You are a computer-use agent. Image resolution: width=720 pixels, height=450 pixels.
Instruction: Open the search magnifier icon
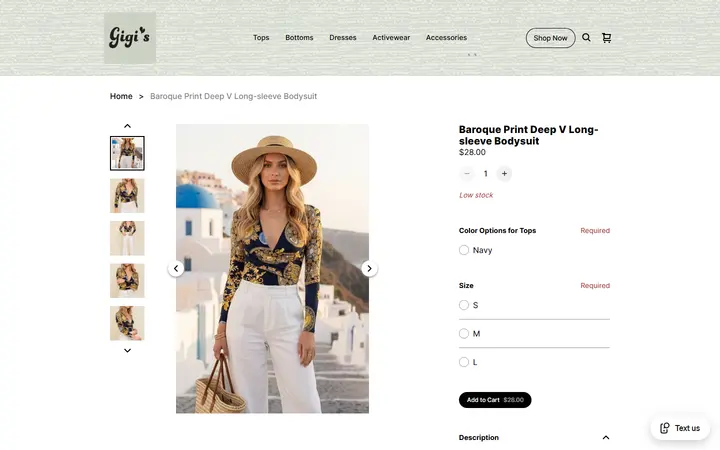point(586,38)
